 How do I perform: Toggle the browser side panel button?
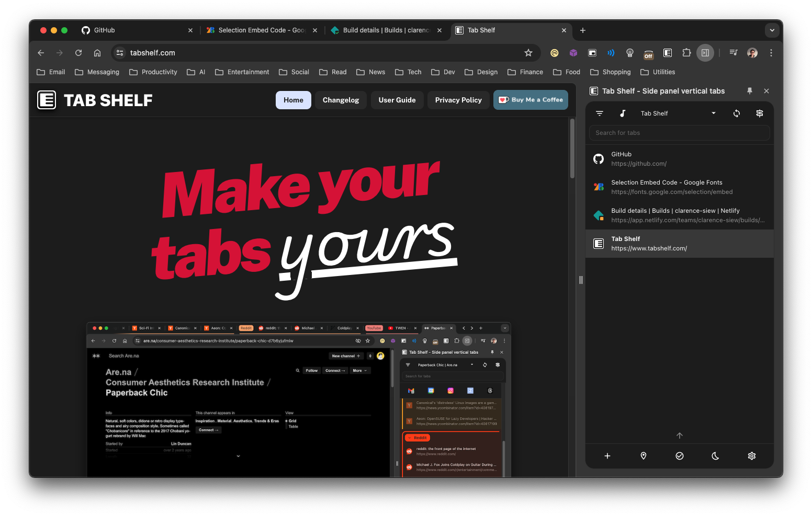click(705, 53)
